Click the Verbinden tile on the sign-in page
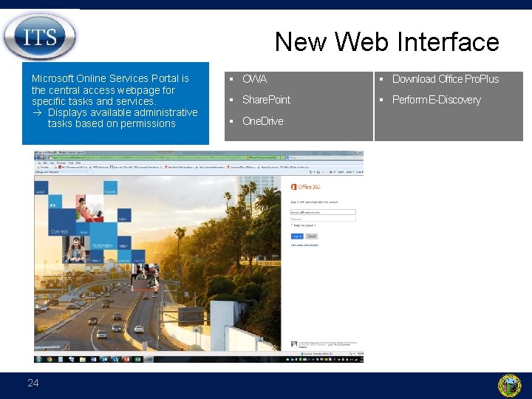This screenshot has width=532, height=399. (103, 236)
